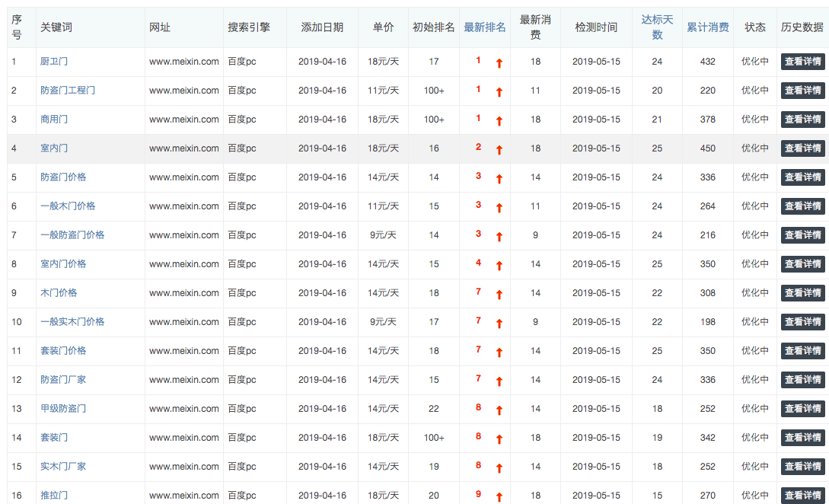This screenshot has width=829, height=504.
Task: Open keyword link 木门价格
Action: pyautogui.click(x=59, y=293)
